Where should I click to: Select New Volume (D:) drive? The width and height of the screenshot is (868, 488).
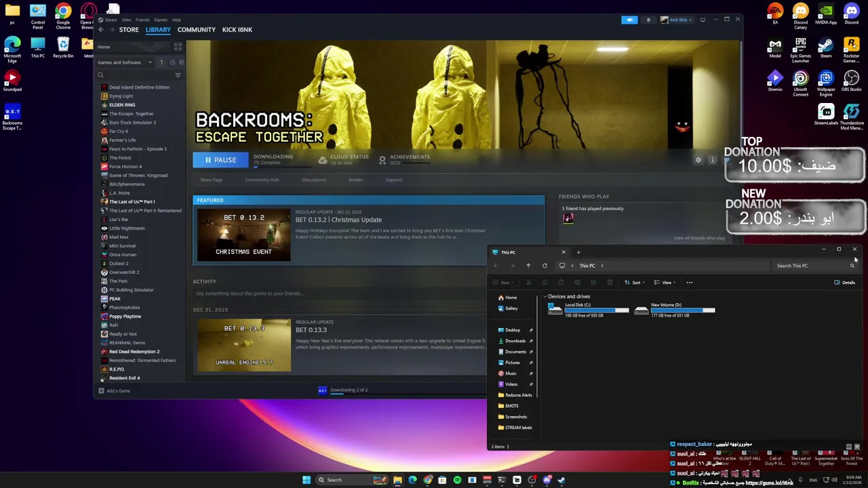(x=675, y=310)
